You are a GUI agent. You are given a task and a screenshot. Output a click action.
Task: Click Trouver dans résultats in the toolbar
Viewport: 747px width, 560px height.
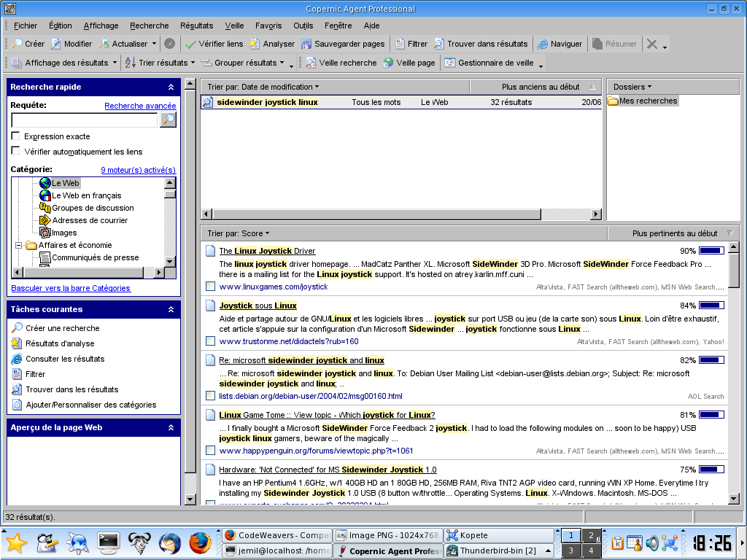pyautogui.click(x=481, y=44)
